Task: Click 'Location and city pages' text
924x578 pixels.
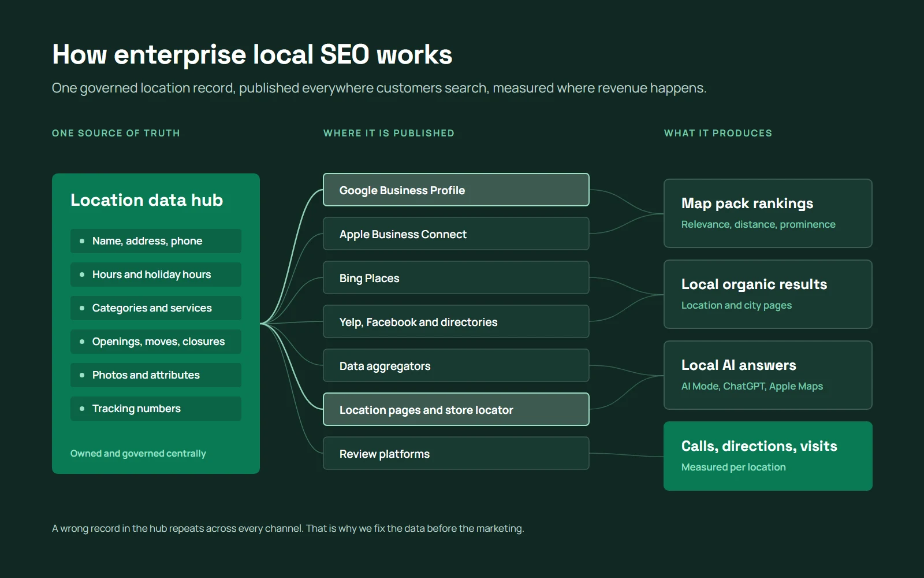Action: [736, 305]
